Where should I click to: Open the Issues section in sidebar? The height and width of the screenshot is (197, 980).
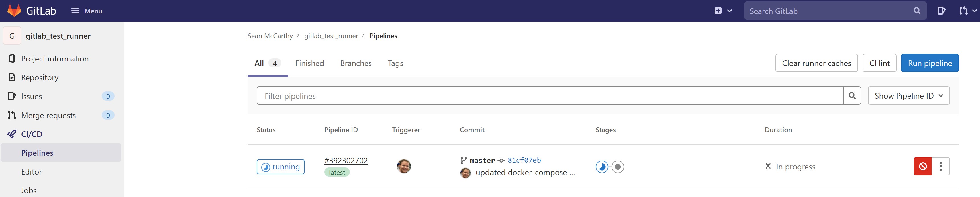pyautogui.click(x=32, y=96)
